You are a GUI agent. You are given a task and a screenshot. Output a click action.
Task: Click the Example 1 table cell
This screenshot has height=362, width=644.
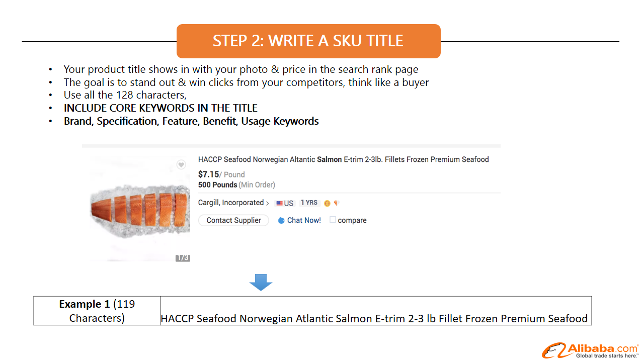click(97, 311)
